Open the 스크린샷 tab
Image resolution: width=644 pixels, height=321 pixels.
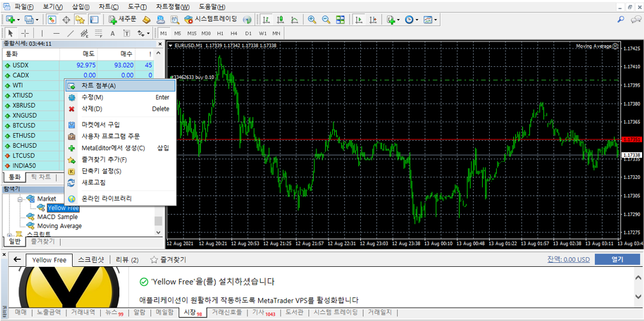coord(91,259)
